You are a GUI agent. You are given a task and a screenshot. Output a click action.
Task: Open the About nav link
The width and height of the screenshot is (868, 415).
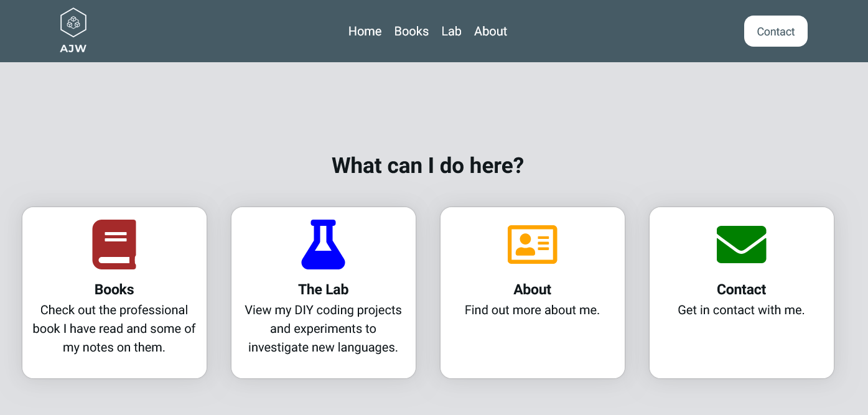[x=490, y=31]
